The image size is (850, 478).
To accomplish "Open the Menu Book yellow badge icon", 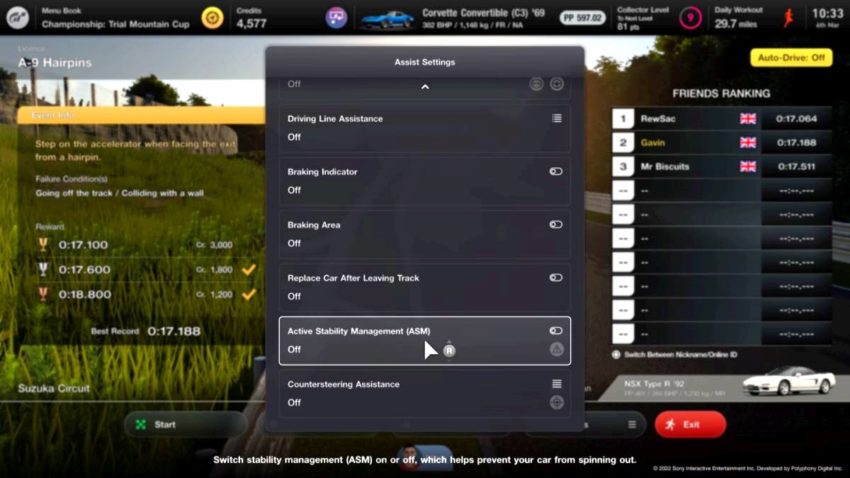I will coord(212,18).
